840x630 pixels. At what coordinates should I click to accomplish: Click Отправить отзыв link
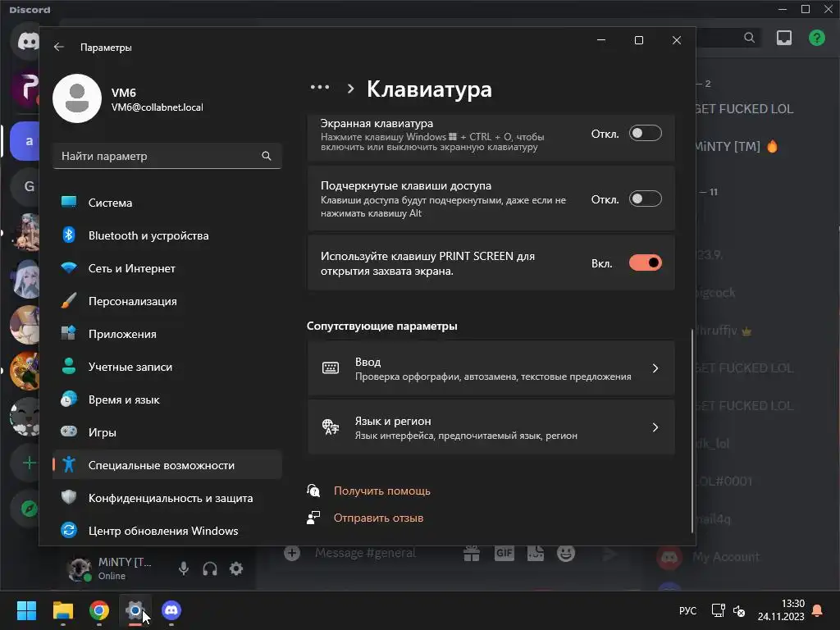[x=378, y=518]
